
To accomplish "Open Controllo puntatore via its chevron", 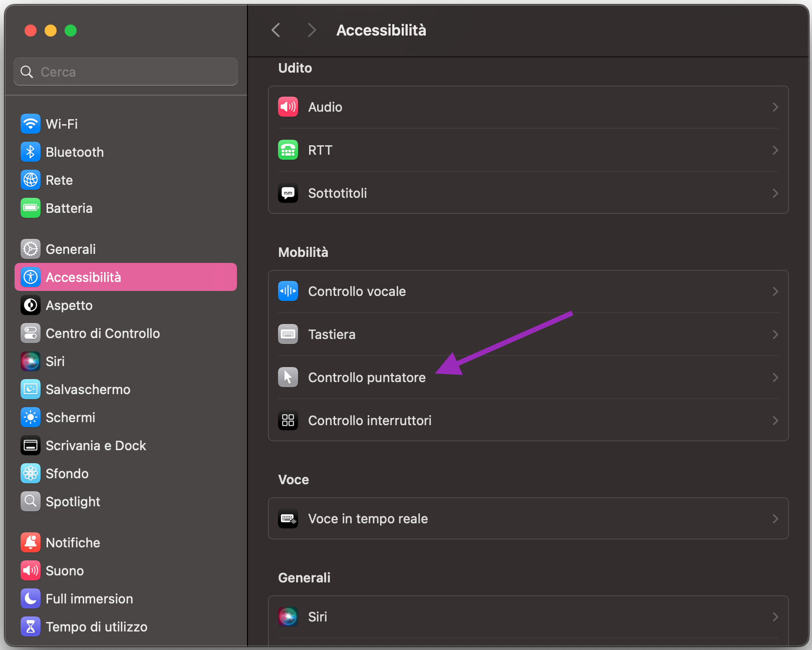I will coord(774,377).
